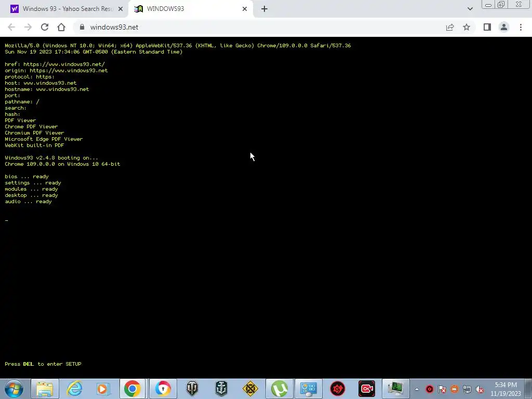The image size is (532, 399).
Task: Click the 'Microsoft Edge PDF Viewer' line
Action: (x=44, y=139)
